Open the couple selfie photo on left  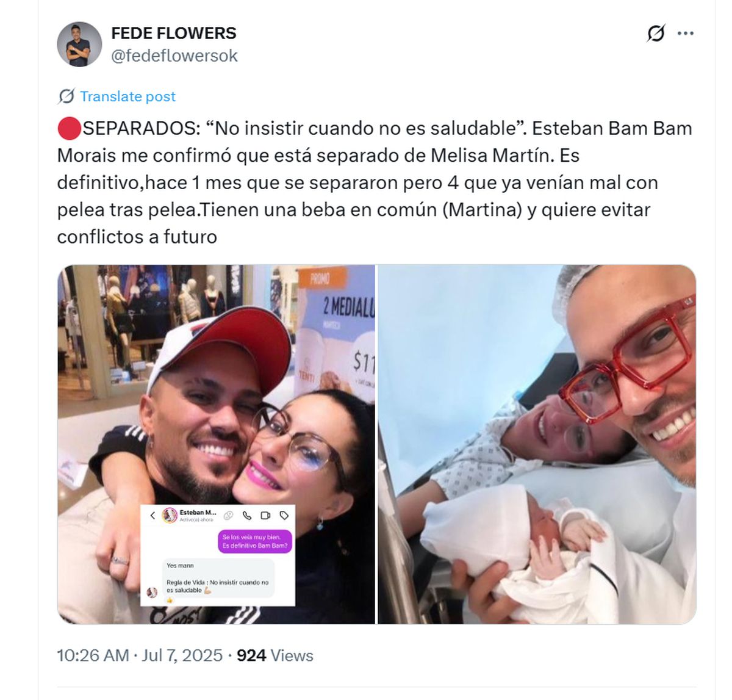[x=216, y=444]
